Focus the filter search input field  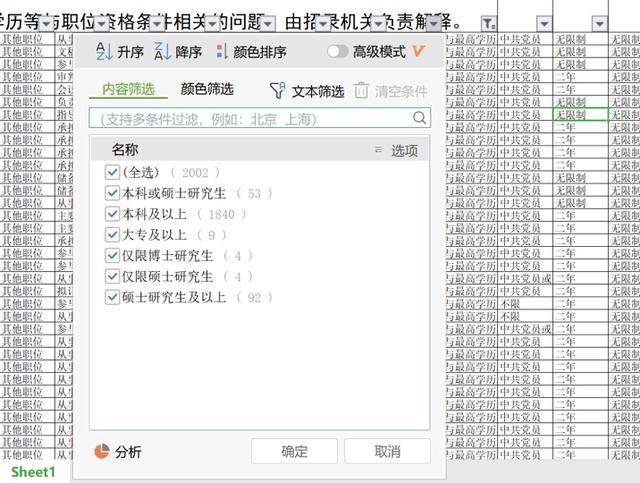260,118
